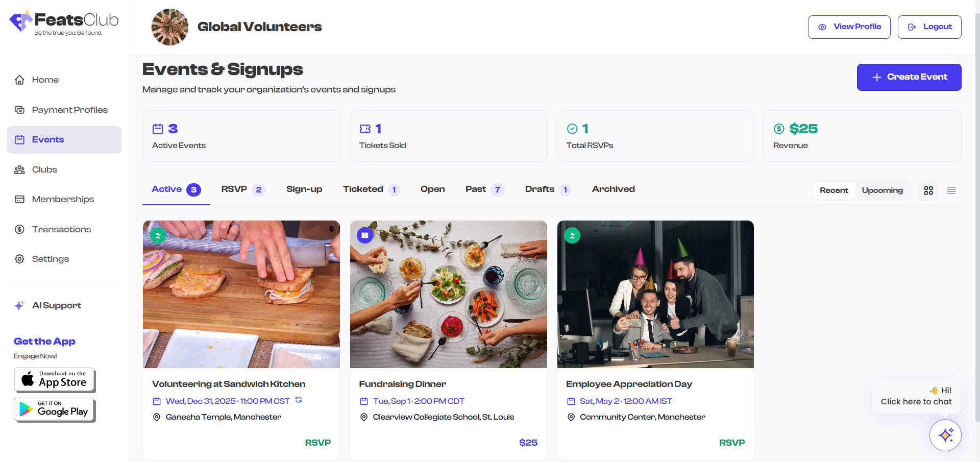Show the Open events tab

point(432,189)
